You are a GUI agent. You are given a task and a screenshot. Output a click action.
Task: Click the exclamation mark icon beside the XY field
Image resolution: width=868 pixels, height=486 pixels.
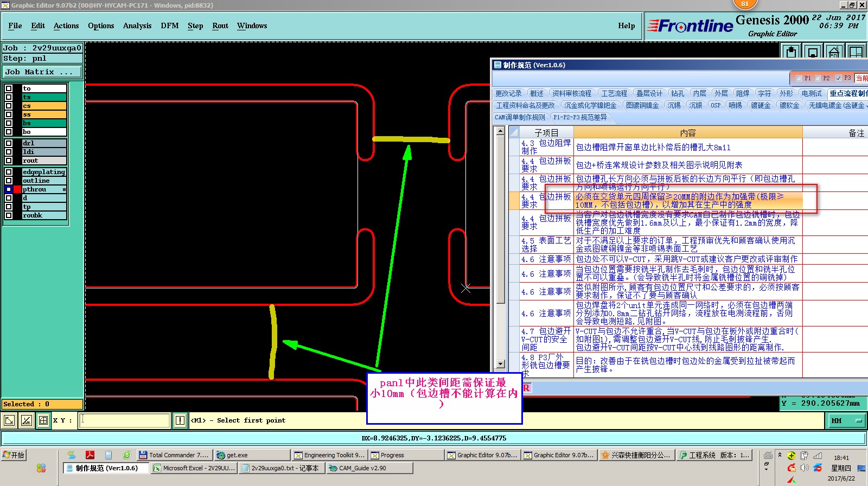click(x=180, y=420)
